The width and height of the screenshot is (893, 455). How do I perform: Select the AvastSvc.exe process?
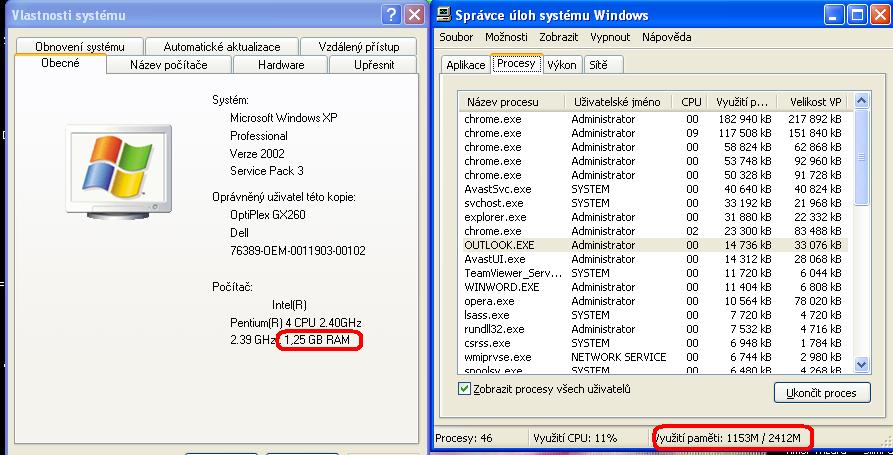click(653, 189)
